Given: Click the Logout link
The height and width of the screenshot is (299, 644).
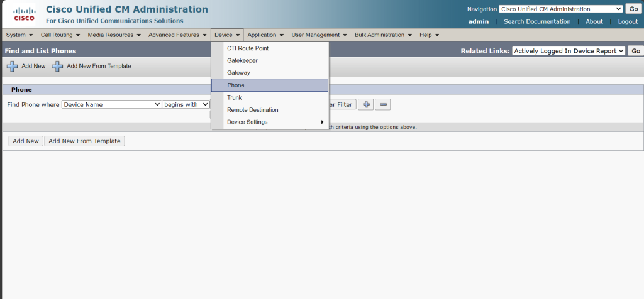Looking at the screenshot, I should (628, 21).
